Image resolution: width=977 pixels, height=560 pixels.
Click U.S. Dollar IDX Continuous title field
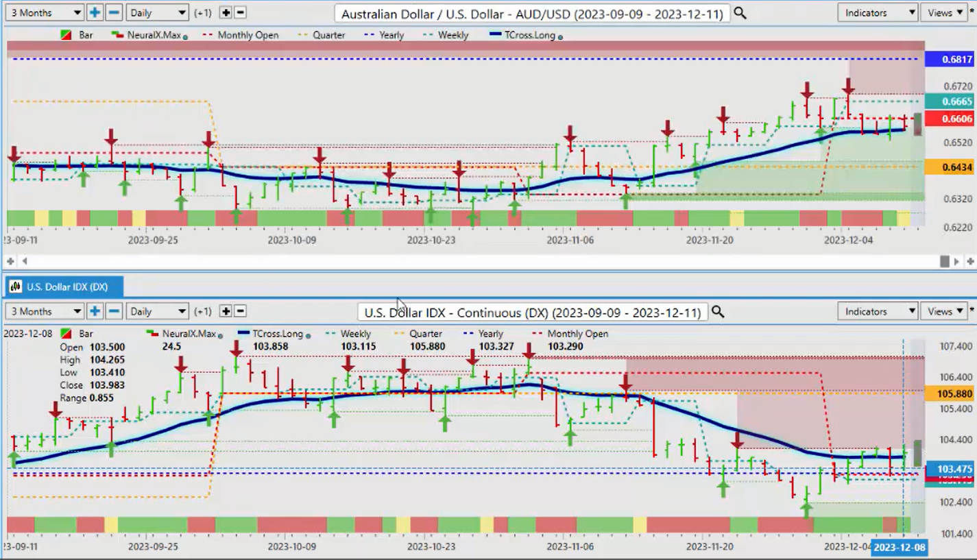tap(532, 312)
